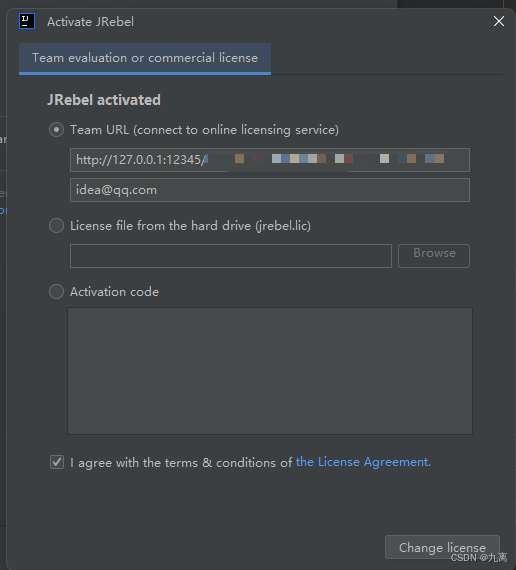This screenshot has height=570, width=516.
Task: Switch to Team evaluation or commercial license tab
Action: 145,58
